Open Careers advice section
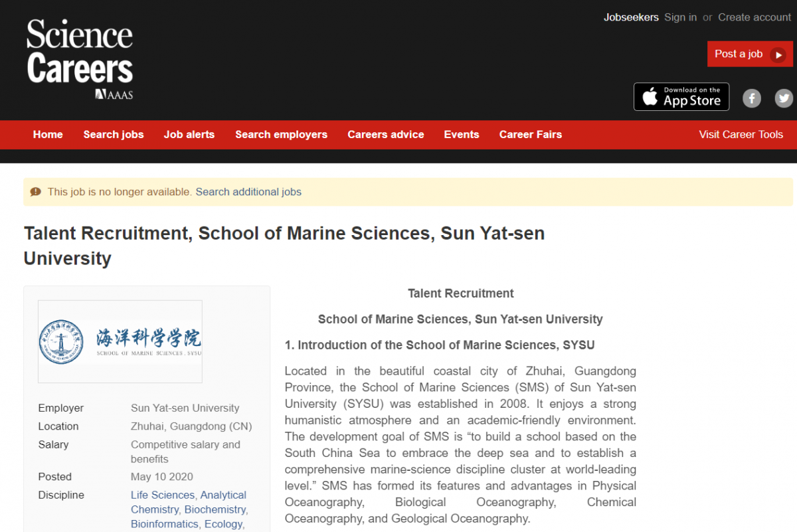 386,134
